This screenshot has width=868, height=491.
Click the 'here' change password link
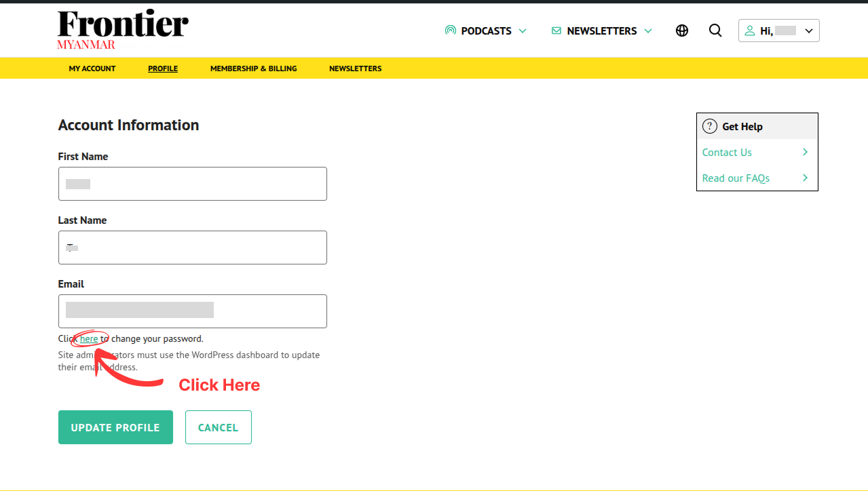coord(89,338)
